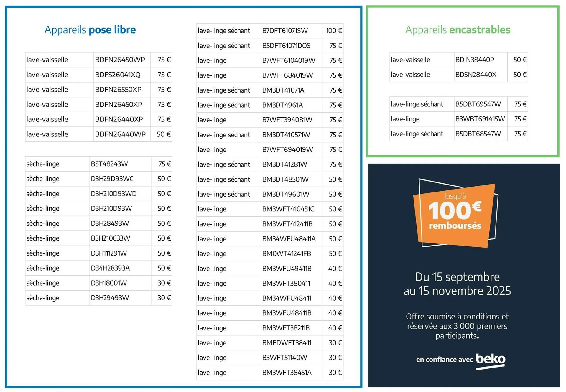Select the Appareils pose libre heading
Image resolution: width=566 pixels, height=392 pixels.
point(90,29)
